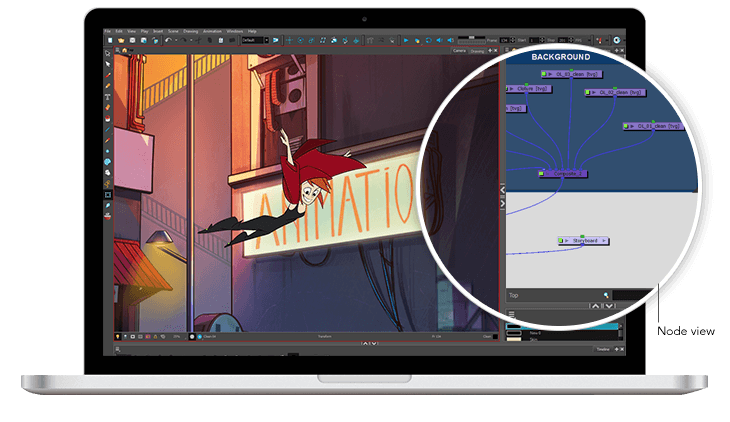Select the OL_01_clean (tvg) node

tap(654, 126)
